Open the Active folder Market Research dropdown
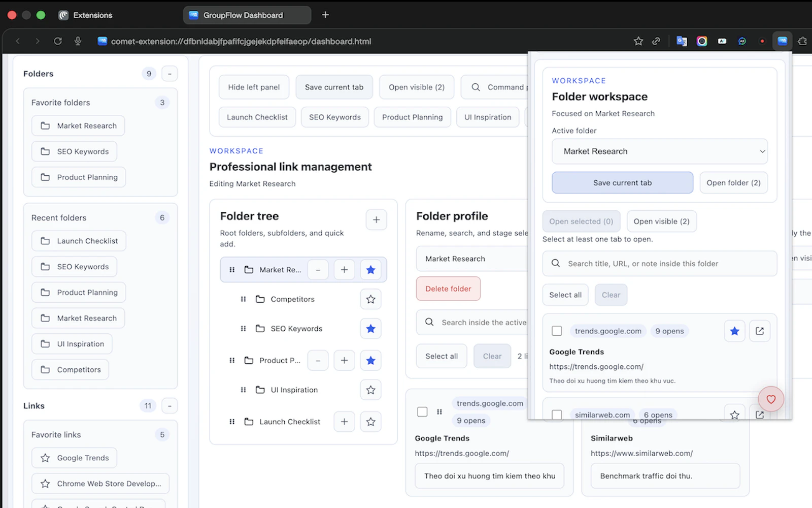Screen dimensions: 812x508 pos(659,151)
